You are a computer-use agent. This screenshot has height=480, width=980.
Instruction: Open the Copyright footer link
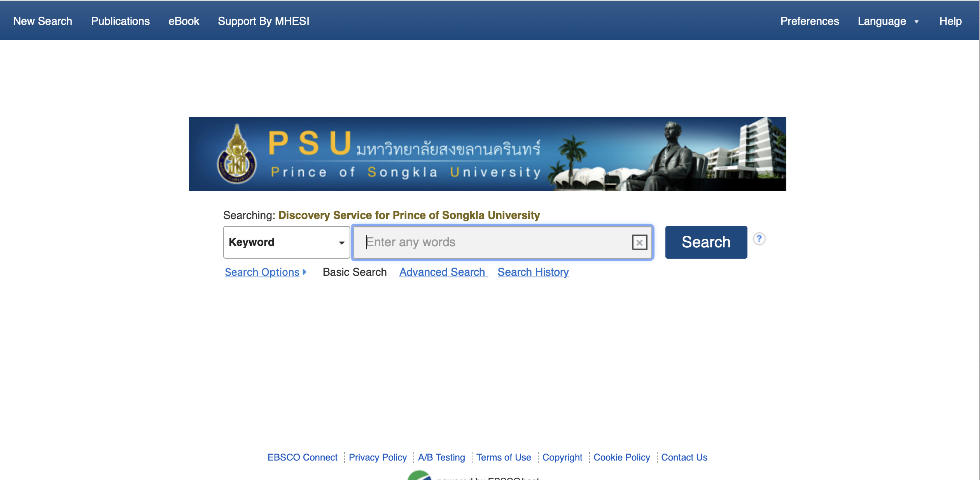coord(562,457)
